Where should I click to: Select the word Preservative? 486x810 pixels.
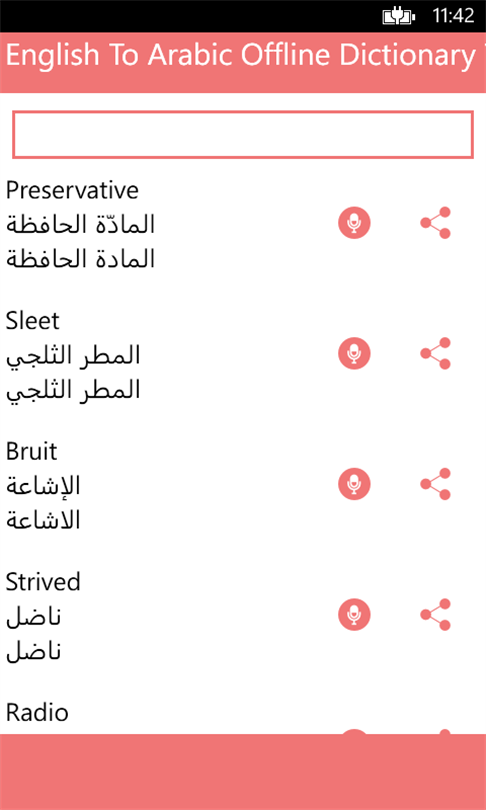[x=72, y=190]
